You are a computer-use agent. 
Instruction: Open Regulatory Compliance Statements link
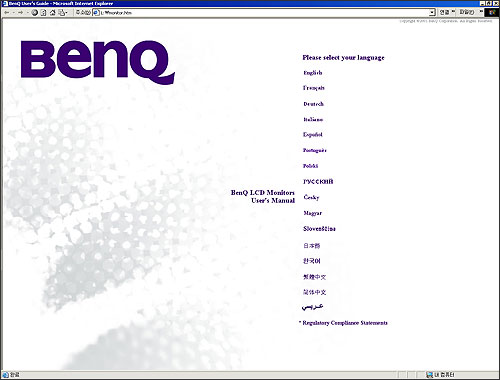[x=345, y=323]
